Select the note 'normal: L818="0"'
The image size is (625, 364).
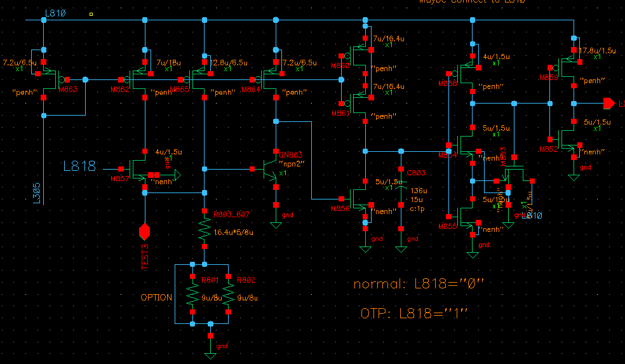pyautogui.click(x=419, y=284)
